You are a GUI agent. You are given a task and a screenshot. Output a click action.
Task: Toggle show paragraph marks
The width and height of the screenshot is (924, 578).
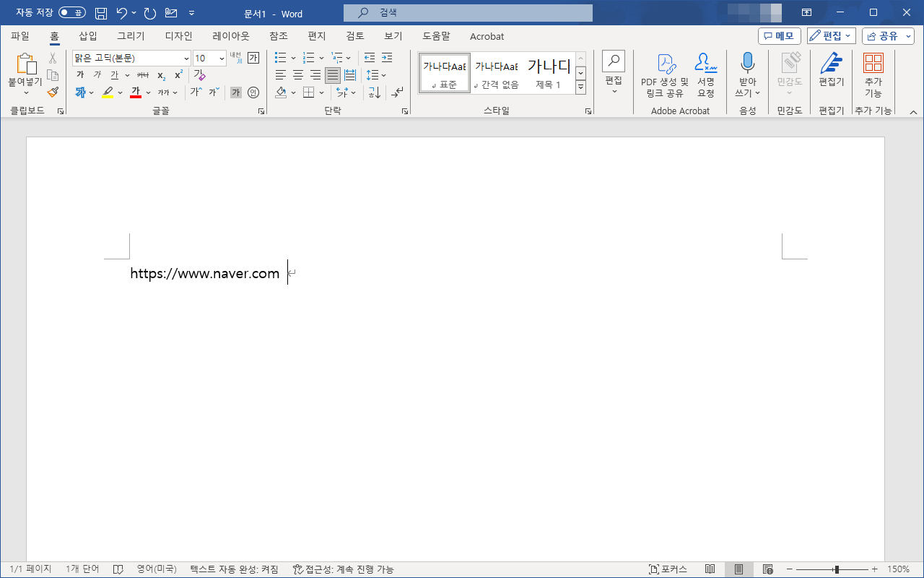tap(398, 92)
